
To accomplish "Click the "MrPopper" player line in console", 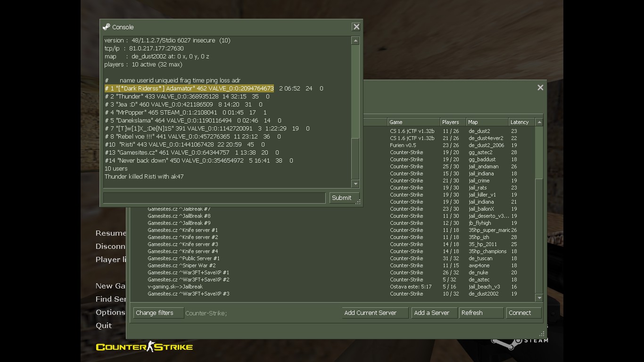I will pos(185,112).
